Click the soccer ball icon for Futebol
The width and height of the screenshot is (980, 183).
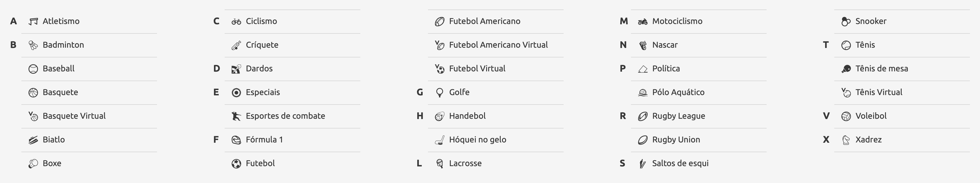(x=236, y=164)
